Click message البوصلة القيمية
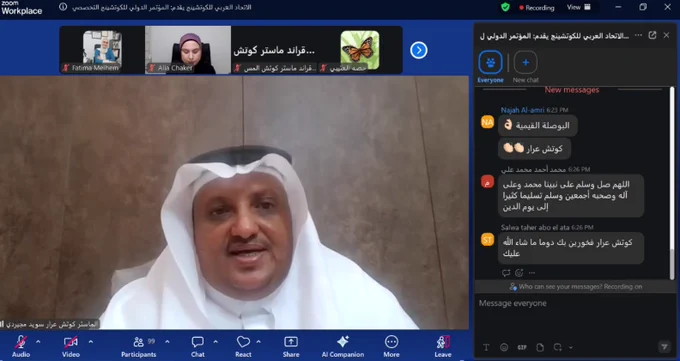 538,125
